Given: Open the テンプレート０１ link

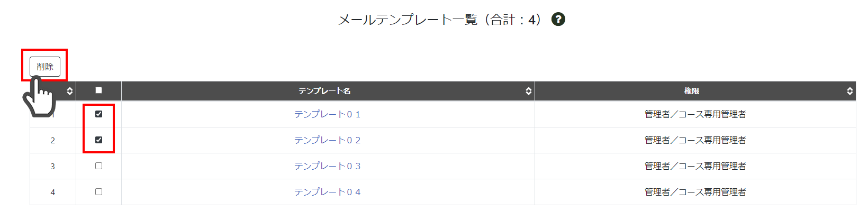Looking at the screenshot, I should click(328, 114).
